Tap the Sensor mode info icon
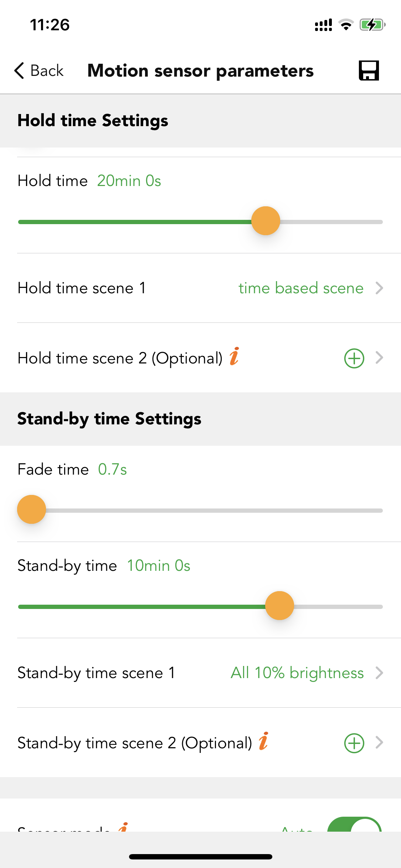Image resolution: width=401 pixels, height=868 pixels. pyautogui.click(x=123, y=827)
